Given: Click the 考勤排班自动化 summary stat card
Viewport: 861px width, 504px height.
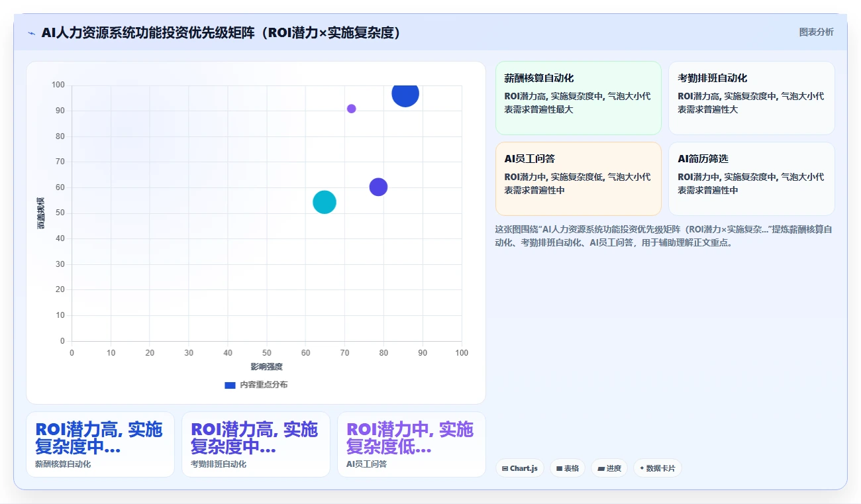Looking at the screenshot, I should pyautogui.click(x=256, y=444).
